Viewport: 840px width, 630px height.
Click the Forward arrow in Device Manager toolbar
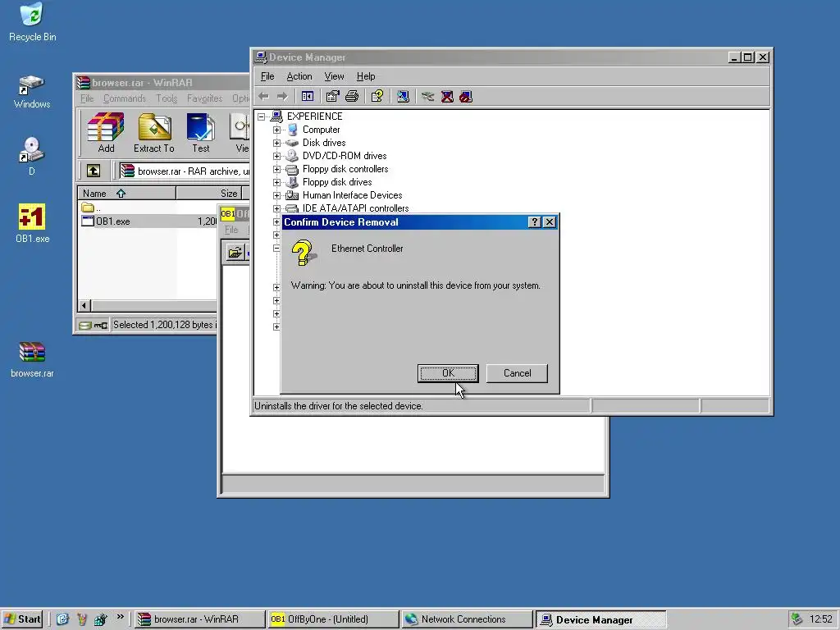282,97
